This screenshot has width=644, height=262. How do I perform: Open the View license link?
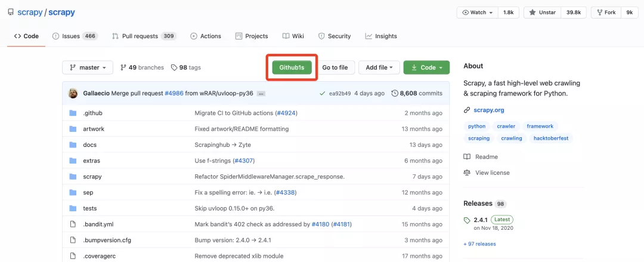(x=493, y=172)
